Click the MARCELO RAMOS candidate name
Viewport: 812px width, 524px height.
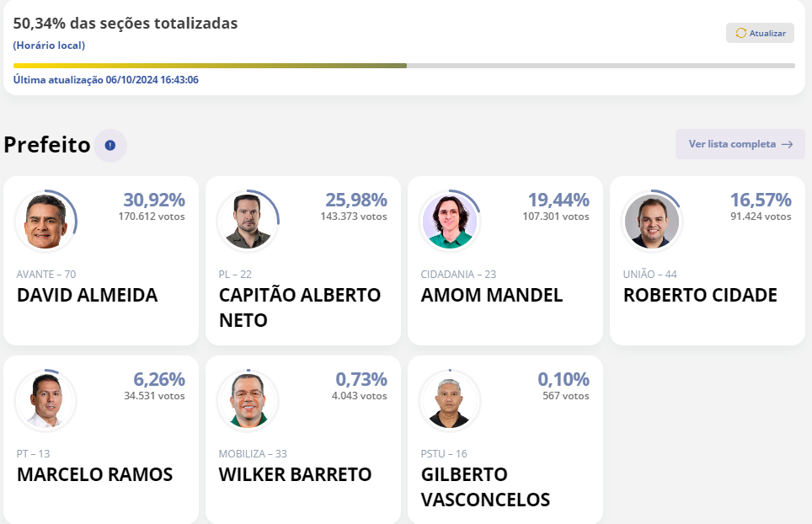point(95,474)
